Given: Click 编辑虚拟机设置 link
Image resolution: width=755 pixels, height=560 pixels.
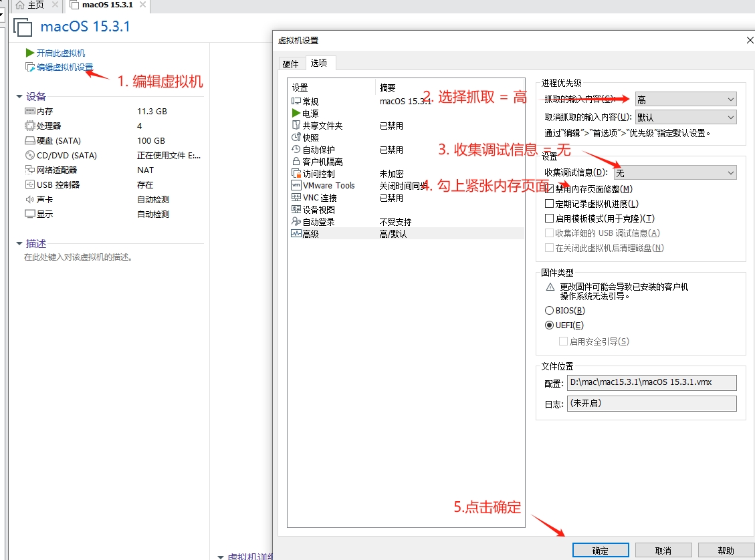Looking at the screenshot, I should pyautogui.click(x=65, y=67).
